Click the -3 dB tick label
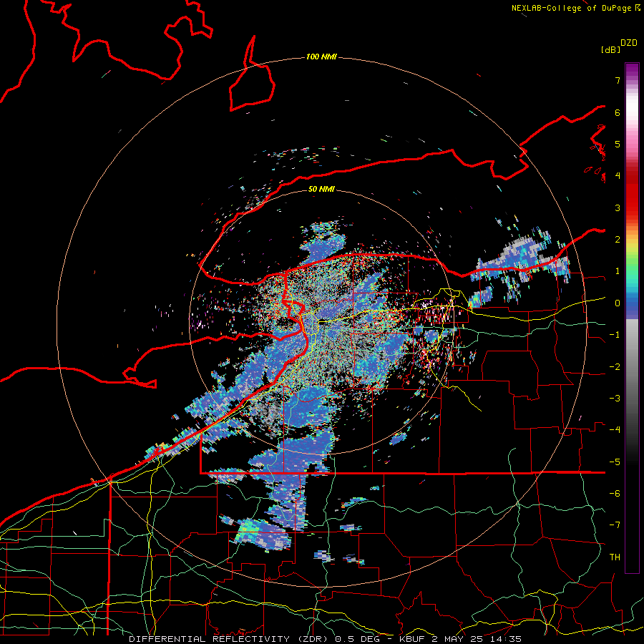Viewport: 644px width, 644px height. 615,399
